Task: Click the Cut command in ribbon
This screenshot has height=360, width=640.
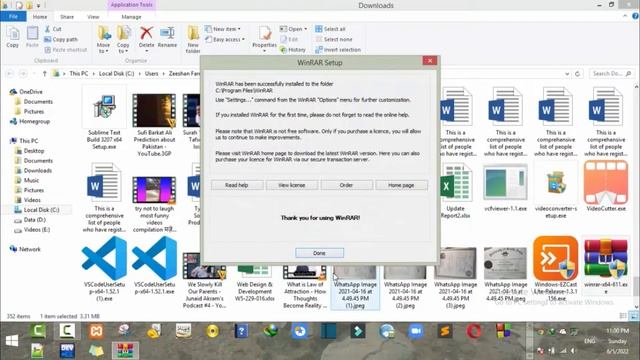Action: [x=53, y=29]
